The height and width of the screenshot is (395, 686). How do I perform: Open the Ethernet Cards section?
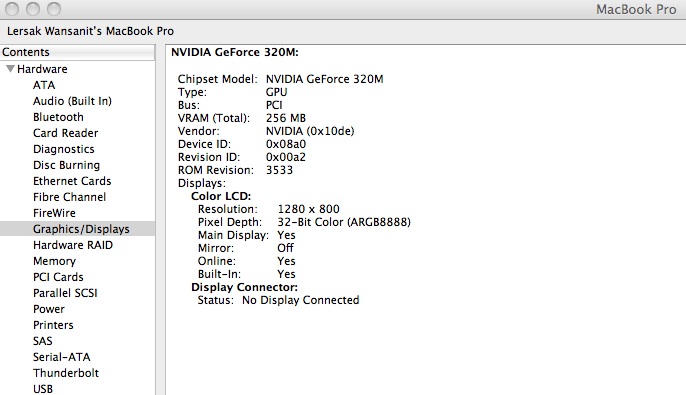click(72, 181)
